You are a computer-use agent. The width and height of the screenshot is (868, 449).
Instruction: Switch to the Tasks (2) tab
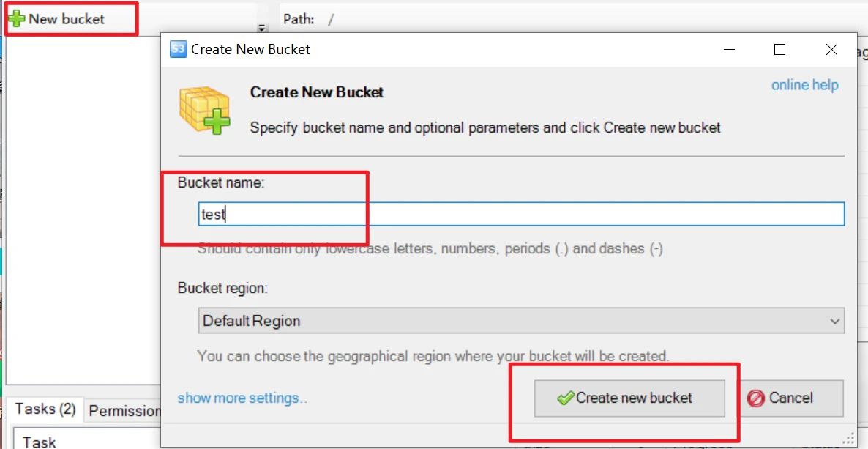click(x=45, y=409)
